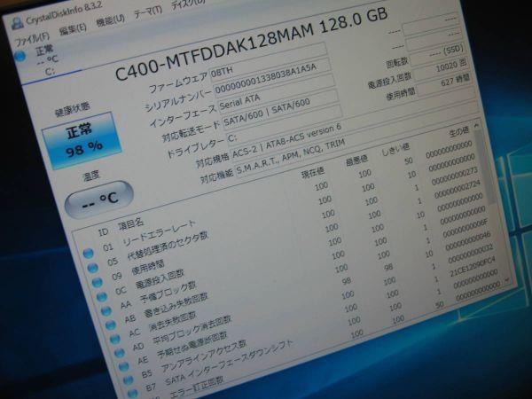Click status icon for AE 予期せぬ電源断回数
Image resolution: width=532 pixels, height=399 pixels.
pyautogui.click(x=123, y=367)
